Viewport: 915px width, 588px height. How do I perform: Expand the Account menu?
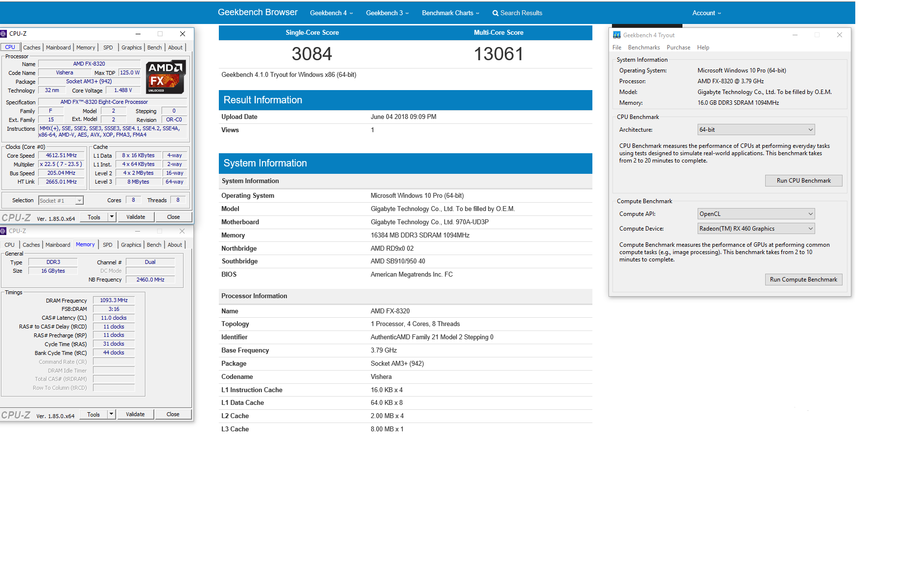(706, 13)
